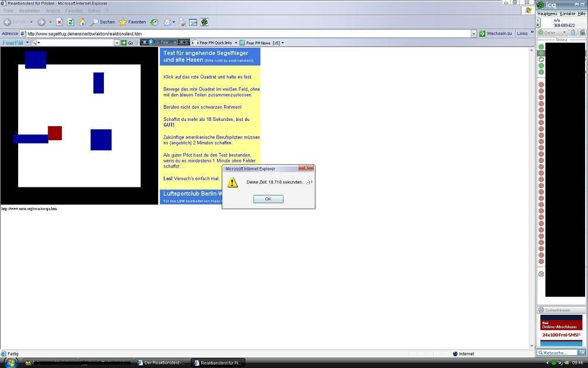The width and height of the screenshot is (588, 368).
Task: Open the media/history round green icon
Action: pyautogui.click(x=155, y=22)
